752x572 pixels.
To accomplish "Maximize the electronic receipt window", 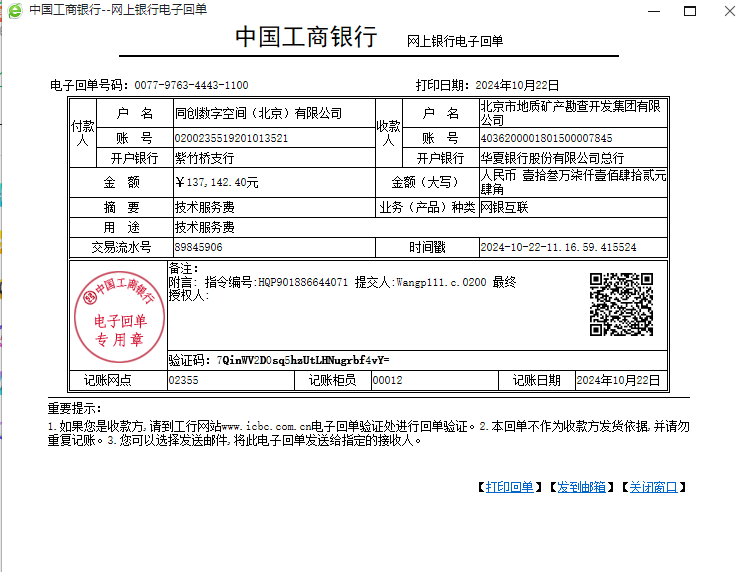I will (690, 11).
